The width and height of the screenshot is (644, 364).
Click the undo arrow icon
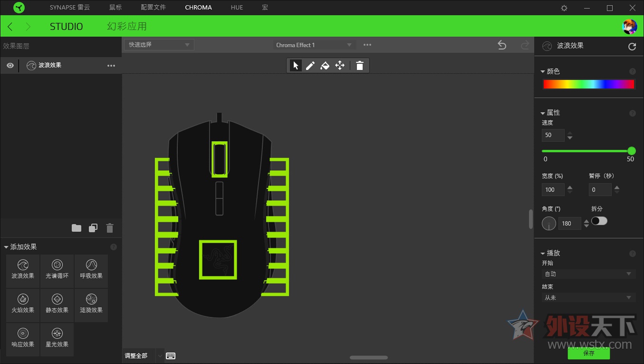click(x=502, y=45)
